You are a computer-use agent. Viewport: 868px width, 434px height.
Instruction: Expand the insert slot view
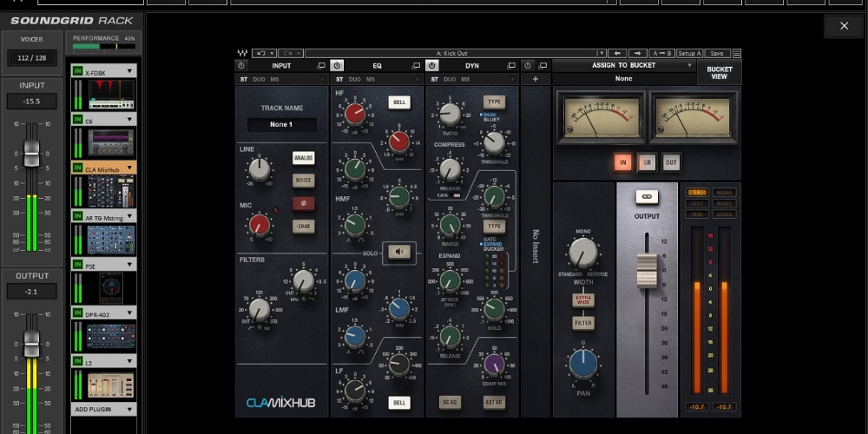tap(543, 66)
